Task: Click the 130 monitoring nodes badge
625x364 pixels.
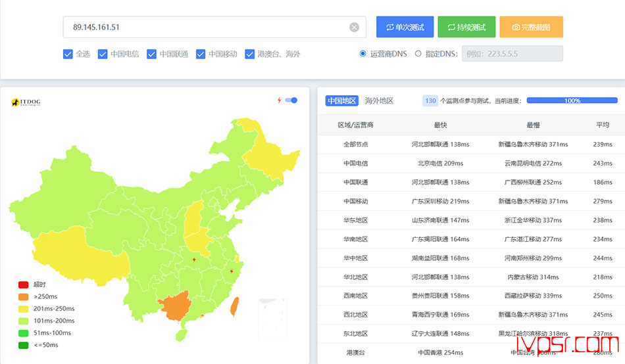Action: 430,101
